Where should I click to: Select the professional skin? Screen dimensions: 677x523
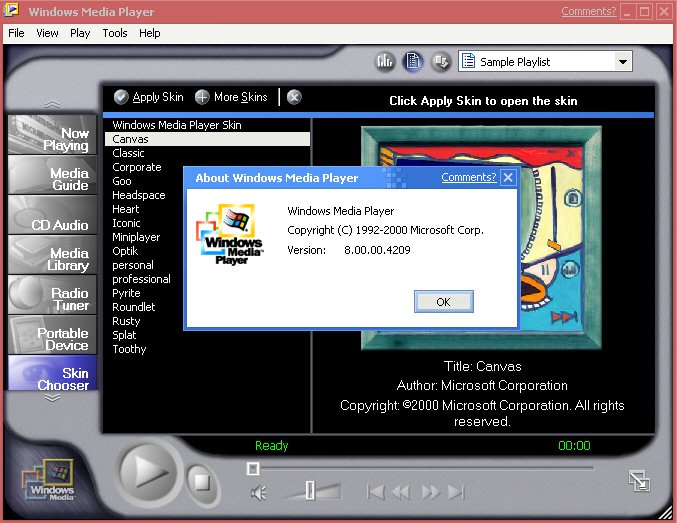point(141,279)
